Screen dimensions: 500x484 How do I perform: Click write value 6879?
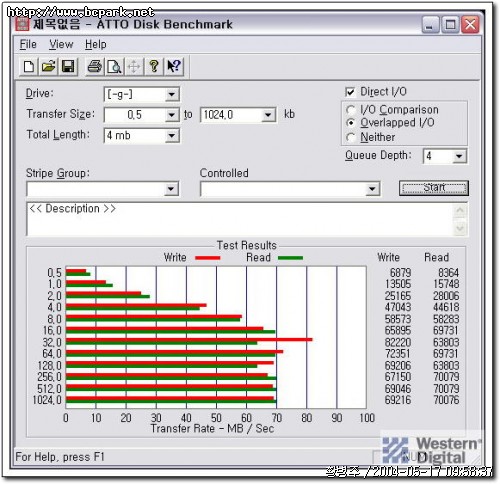click(x=400, y=273)
